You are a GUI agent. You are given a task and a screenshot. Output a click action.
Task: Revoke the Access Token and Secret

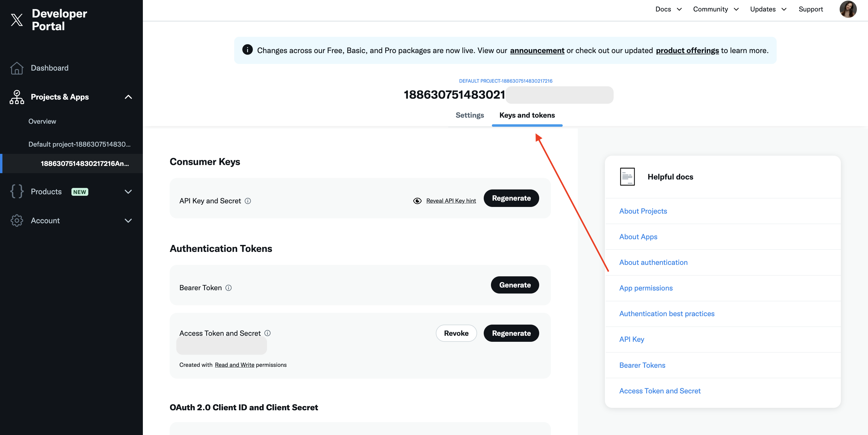[456, 333]
